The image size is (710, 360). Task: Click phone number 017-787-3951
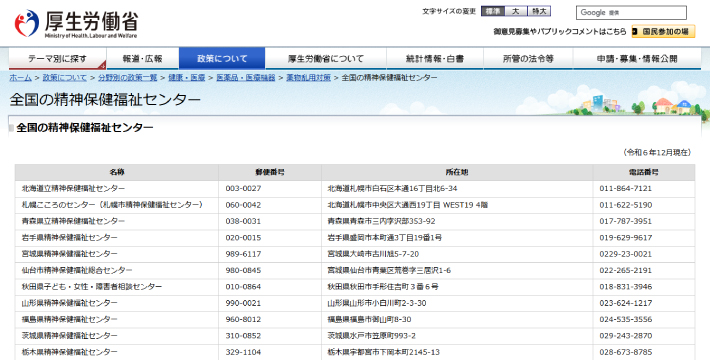[625, 221]
